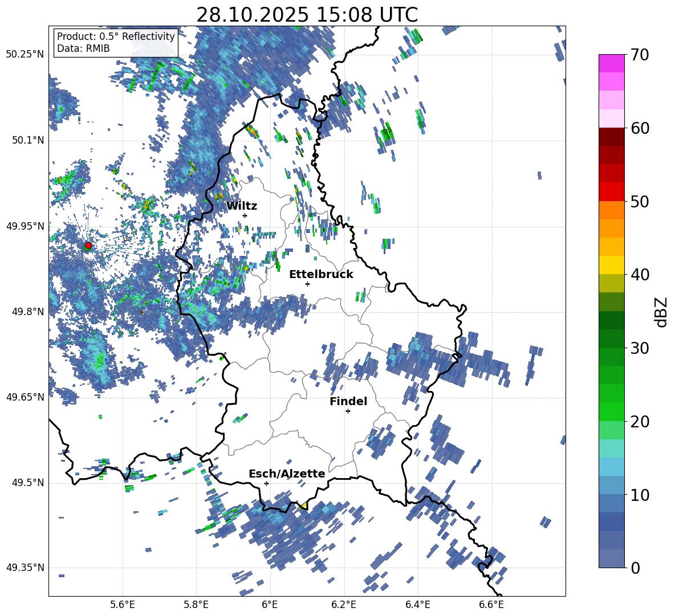Click the Product: 0.5° Reflectivity text
The width and height of the screenshot is (675, 616).
(x=116, y=36)
